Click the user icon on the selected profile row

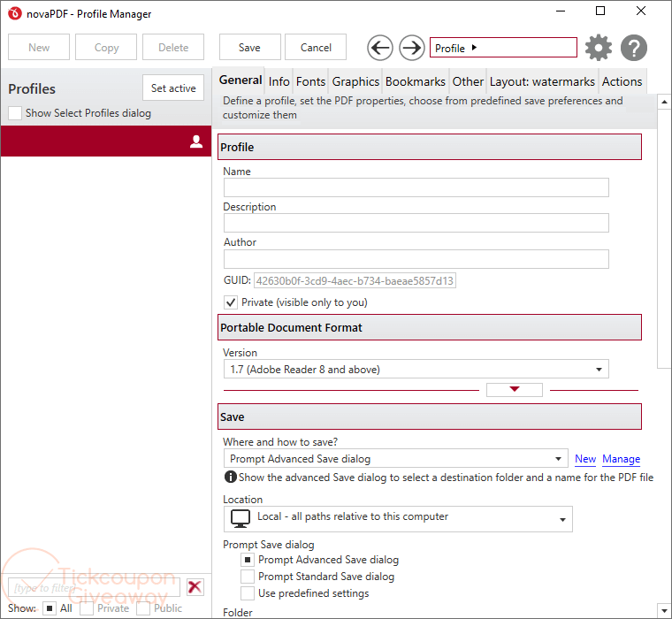(x=196, y=141)
